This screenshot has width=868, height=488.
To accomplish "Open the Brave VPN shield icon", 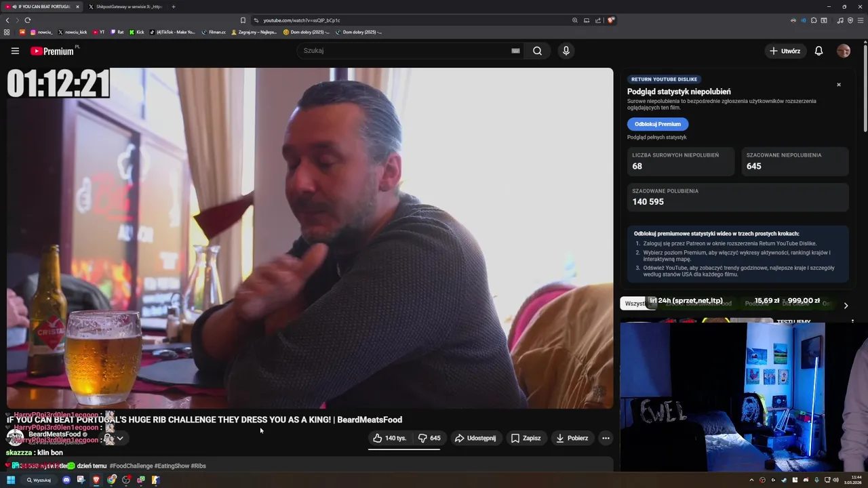I will coord(850,20).
